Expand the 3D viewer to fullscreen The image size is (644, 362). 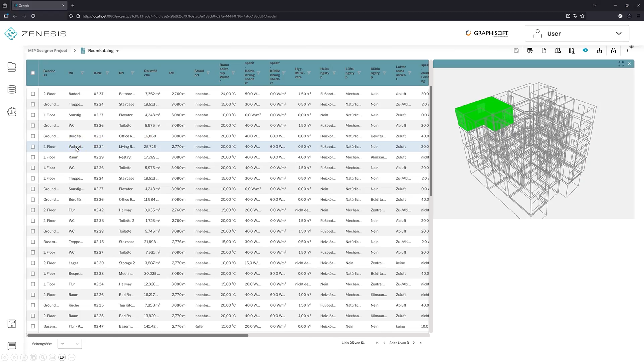pos(621,64)
